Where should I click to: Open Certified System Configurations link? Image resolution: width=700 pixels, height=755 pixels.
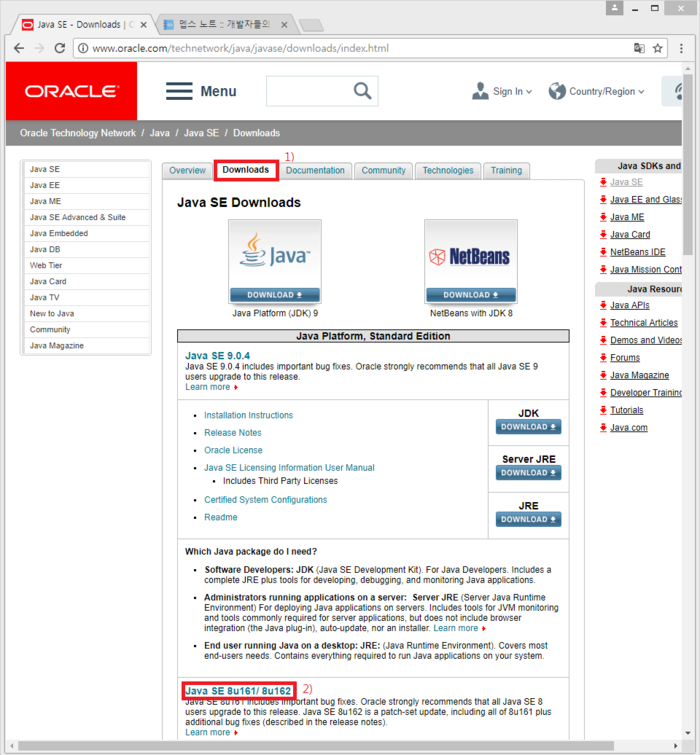(265, 500)
